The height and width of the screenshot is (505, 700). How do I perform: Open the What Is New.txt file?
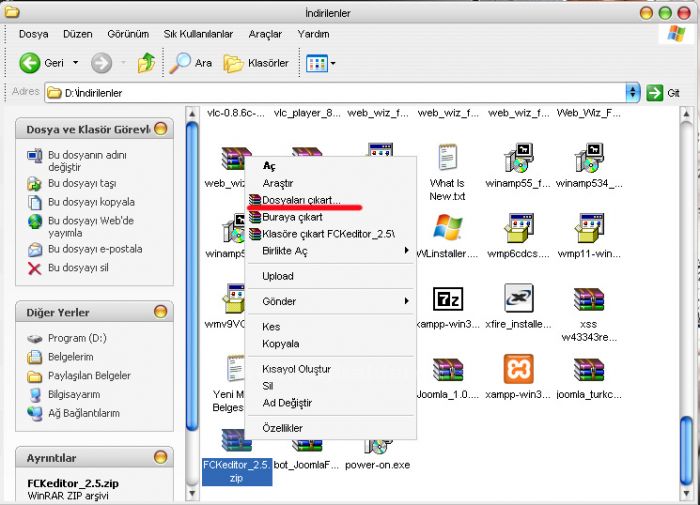coord(447,159)
